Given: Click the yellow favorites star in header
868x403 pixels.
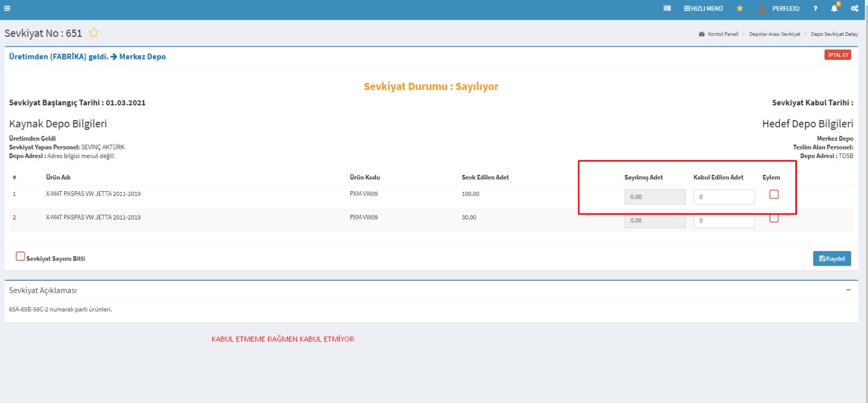Looking at the screenshot, I should coord(739,8).
